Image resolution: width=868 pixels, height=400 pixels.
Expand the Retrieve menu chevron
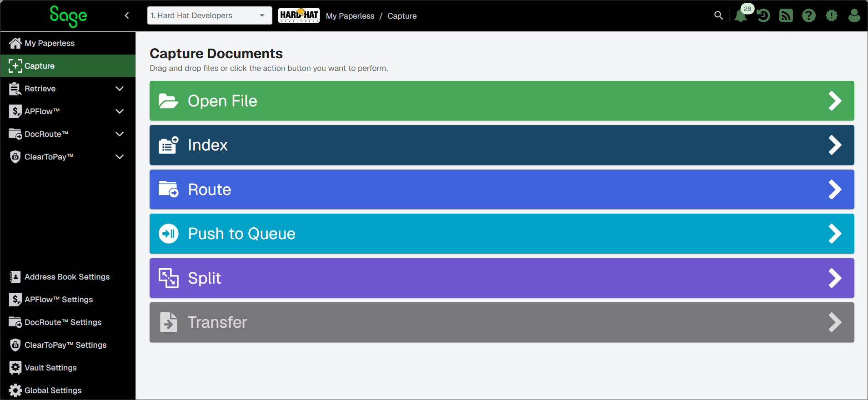(x=120, y=89)
